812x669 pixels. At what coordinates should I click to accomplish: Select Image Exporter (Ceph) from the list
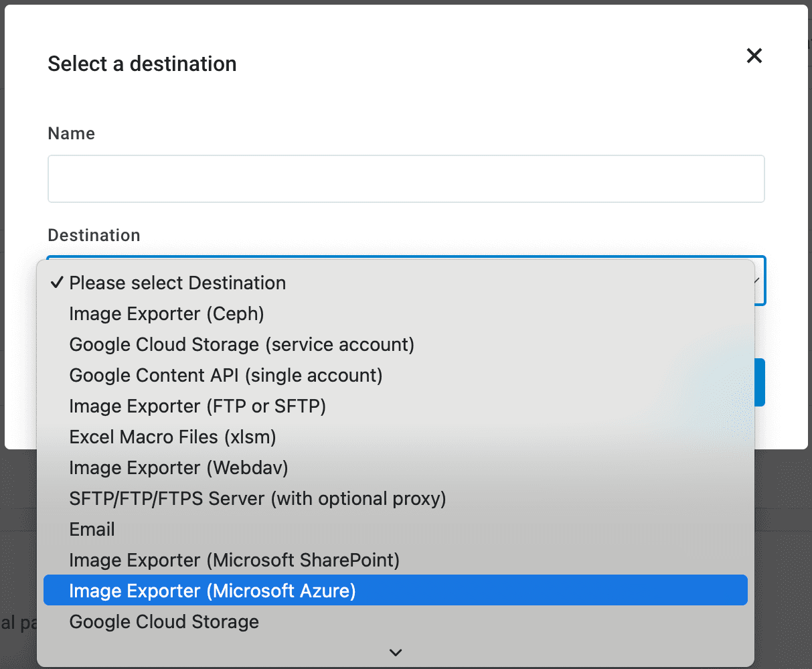click(167, 314)
